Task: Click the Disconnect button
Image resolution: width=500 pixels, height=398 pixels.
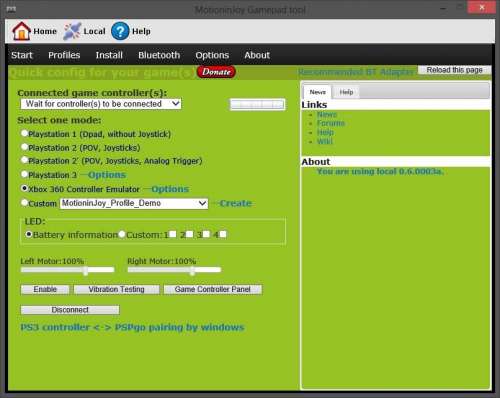Action: (70, 310)
